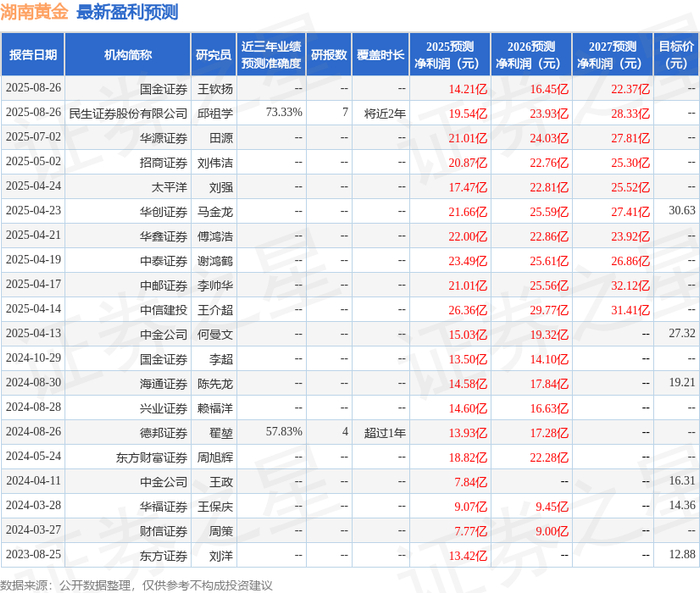Click report date 2025-05-02
This screenshot has height=593, width=700.
pyautogui.click(x=33, y=161)
